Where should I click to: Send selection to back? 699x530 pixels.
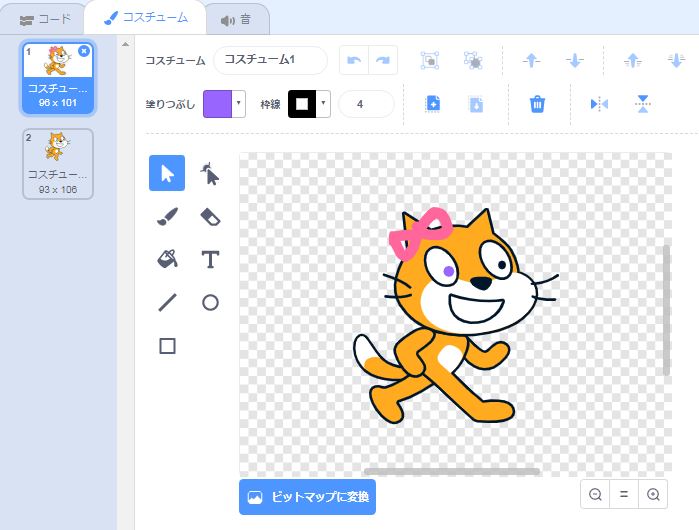(676, 60)
